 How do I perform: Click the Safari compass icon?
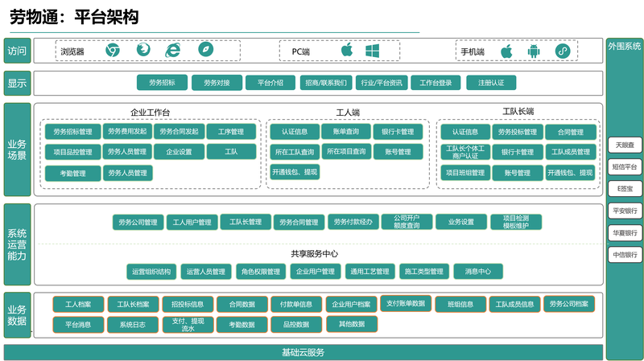coord(206,49)
